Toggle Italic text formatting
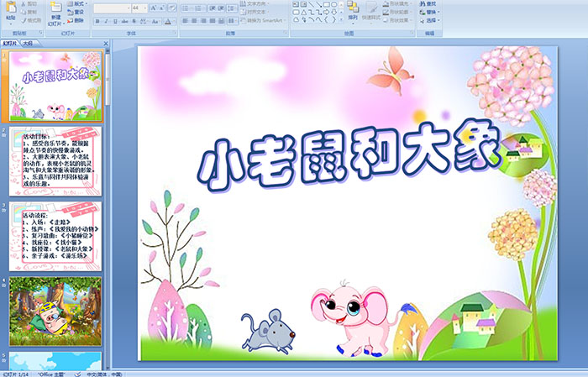Viewport: 588px width, 377px height. click(106, 21)
